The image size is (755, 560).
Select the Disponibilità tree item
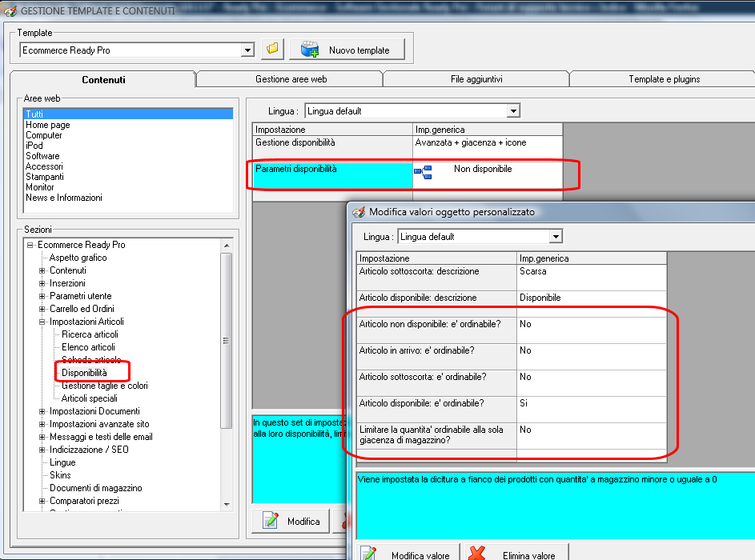(84, 373)
